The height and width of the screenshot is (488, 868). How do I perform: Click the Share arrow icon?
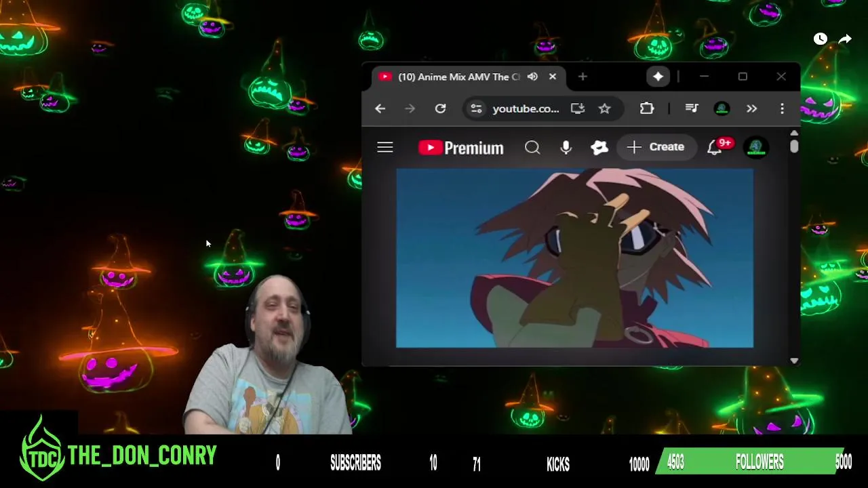[845, 39]
